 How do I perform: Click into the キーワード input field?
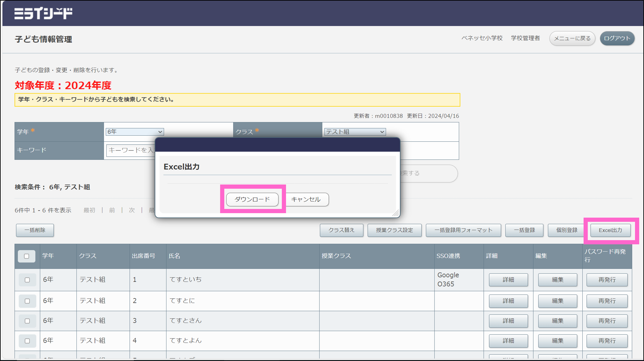click(130, 150)
